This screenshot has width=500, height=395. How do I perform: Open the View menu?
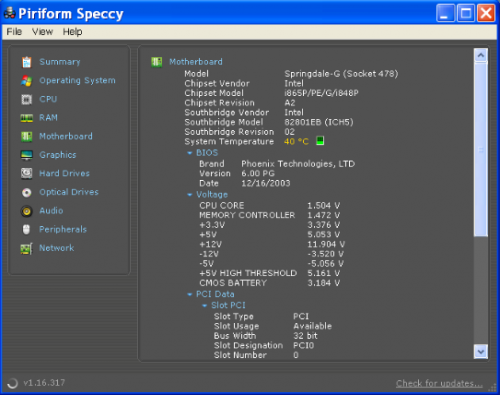(x=42, y=32)
